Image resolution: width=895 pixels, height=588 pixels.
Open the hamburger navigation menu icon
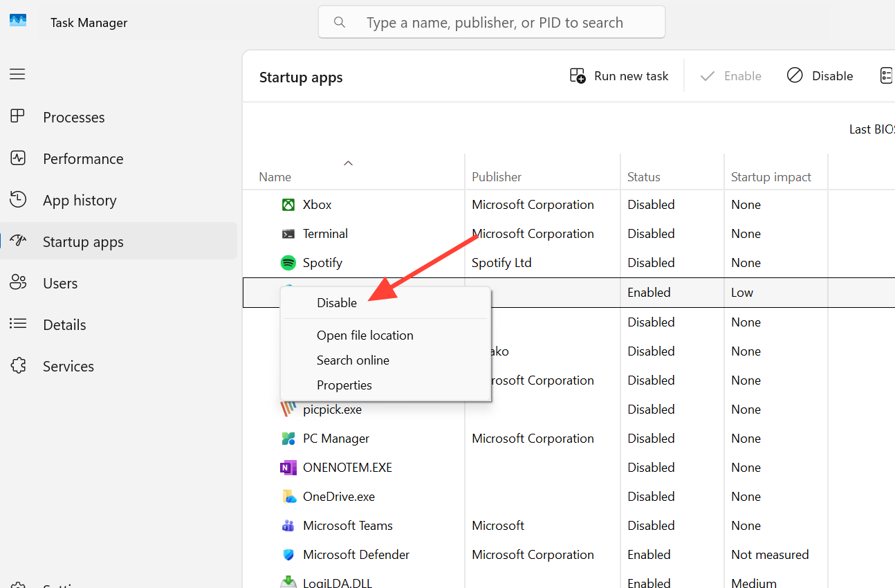17,74
